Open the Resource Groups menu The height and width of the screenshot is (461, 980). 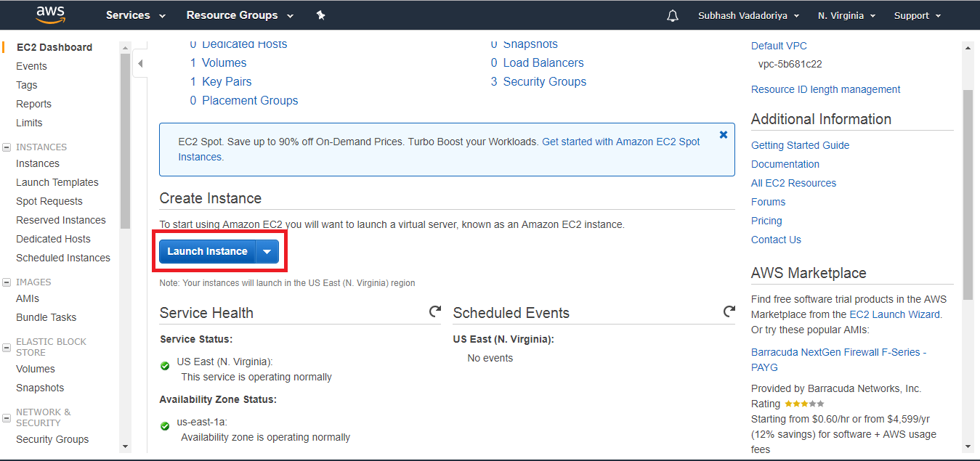(240, 15)
